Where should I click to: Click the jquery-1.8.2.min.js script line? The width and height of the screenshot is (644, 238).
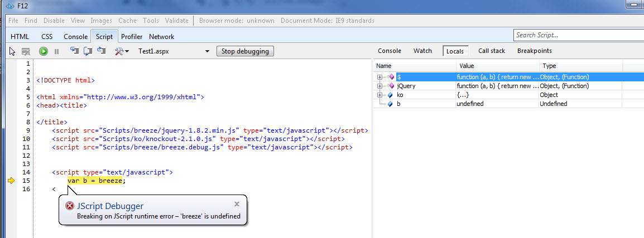click(x=210, y=130)
